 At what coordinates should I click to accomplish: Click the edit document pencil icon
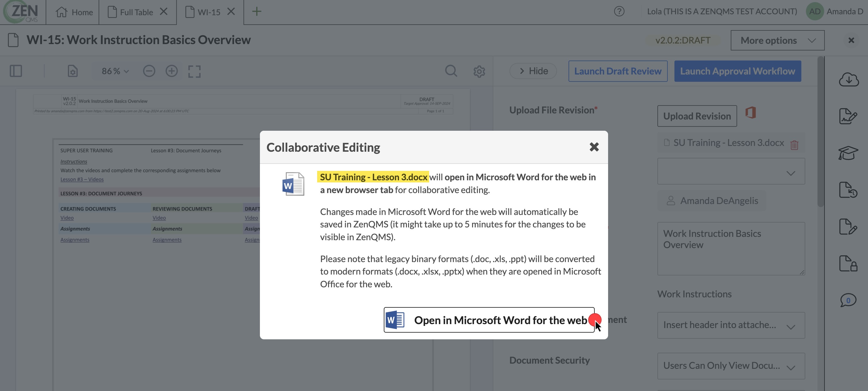(848, 227)
